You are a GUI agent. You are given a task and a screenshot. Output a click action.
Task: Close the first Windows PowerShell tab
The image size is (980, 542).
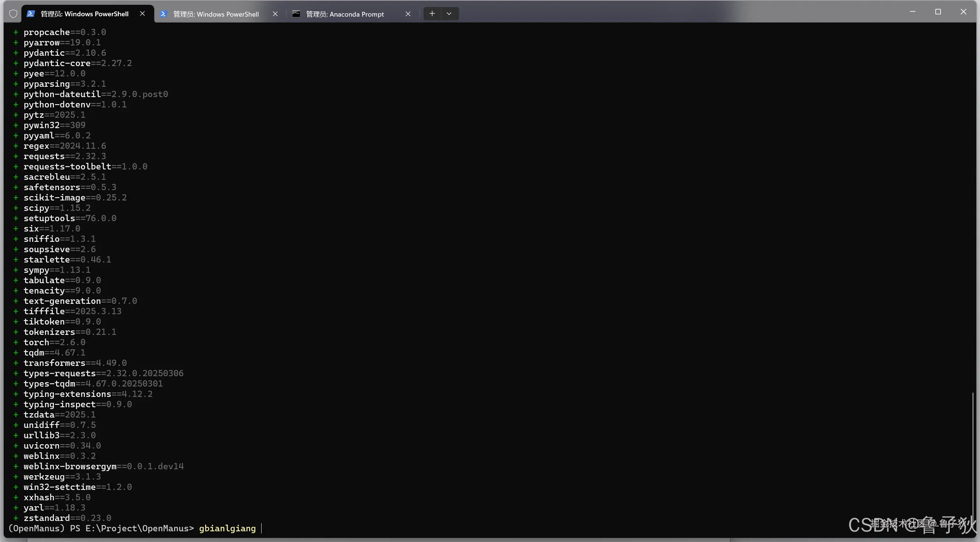point(142,14)
